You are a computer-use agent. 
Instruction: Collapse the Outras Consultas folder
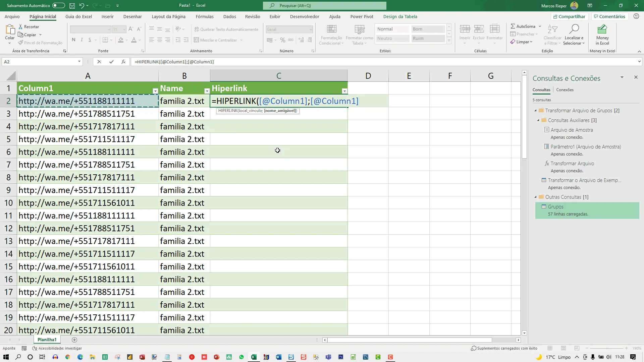536,197
